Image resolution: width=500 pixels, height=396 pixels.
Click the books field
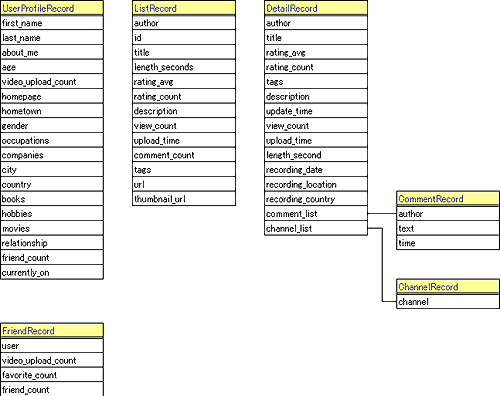[52, 199]
